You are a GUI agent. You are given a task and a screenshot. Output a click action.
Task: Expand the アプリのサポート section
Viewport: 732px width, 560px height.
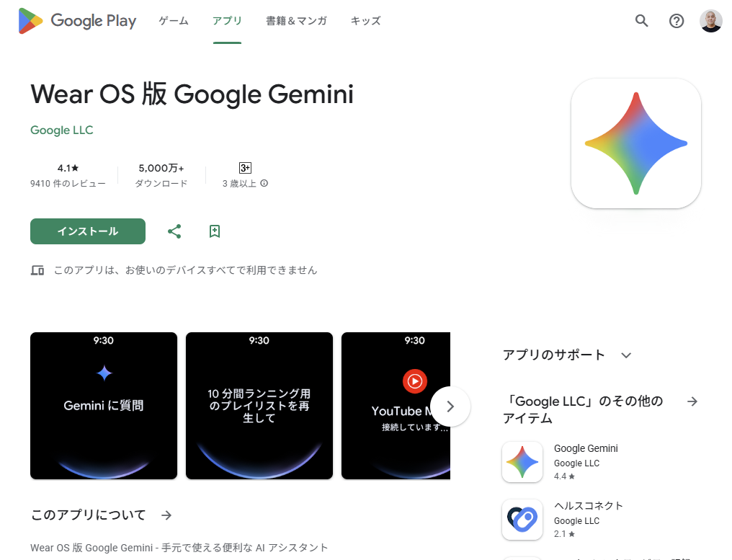626,355
